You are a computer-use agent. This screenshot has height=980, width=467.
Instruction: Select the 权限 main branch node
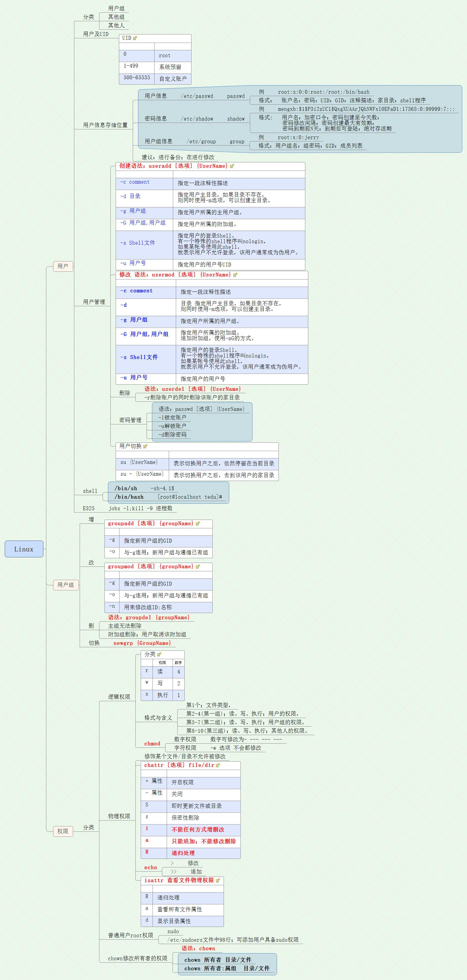[63, 831]
